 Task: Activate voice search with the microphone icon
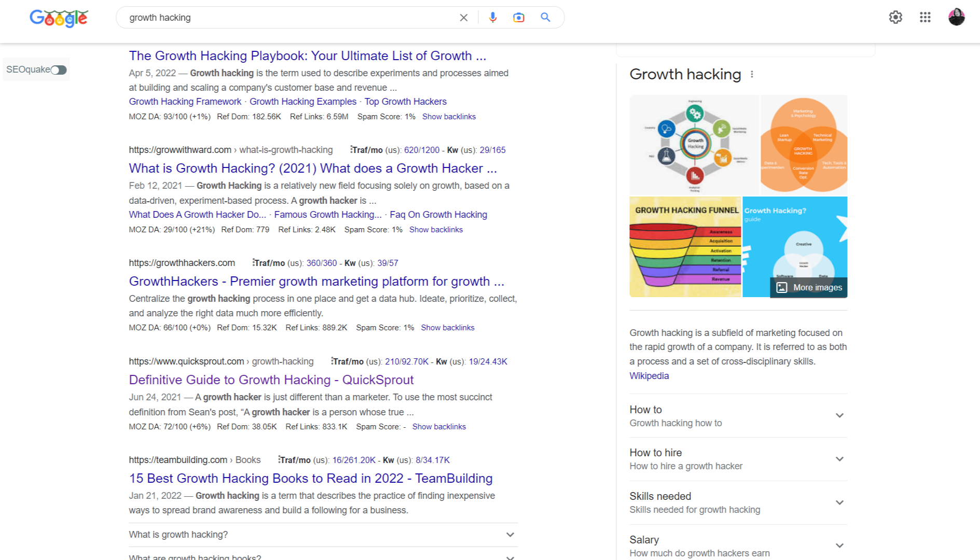pyautogui.click(x=492, y=17)
